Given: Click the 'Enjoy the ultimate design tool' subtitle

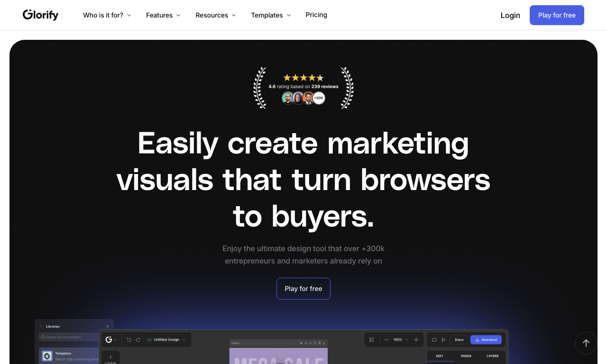Looking at the screenshot, I should point(303,255).
